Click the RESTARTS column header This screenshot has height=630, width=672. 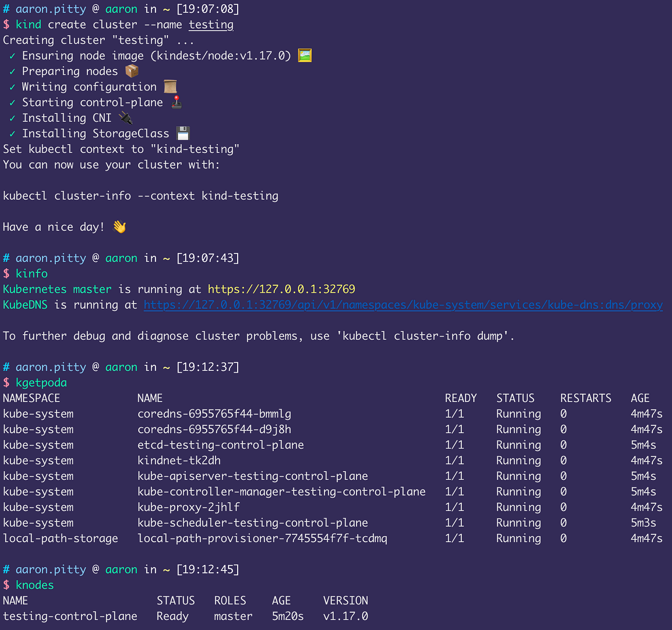coord(586,398)
